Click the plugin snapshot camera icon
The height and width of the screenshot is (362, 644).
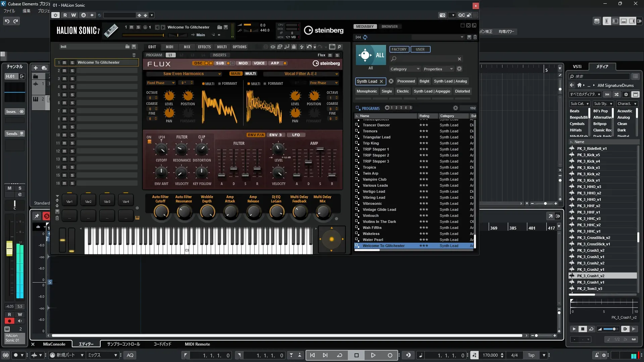pos(442,15)
